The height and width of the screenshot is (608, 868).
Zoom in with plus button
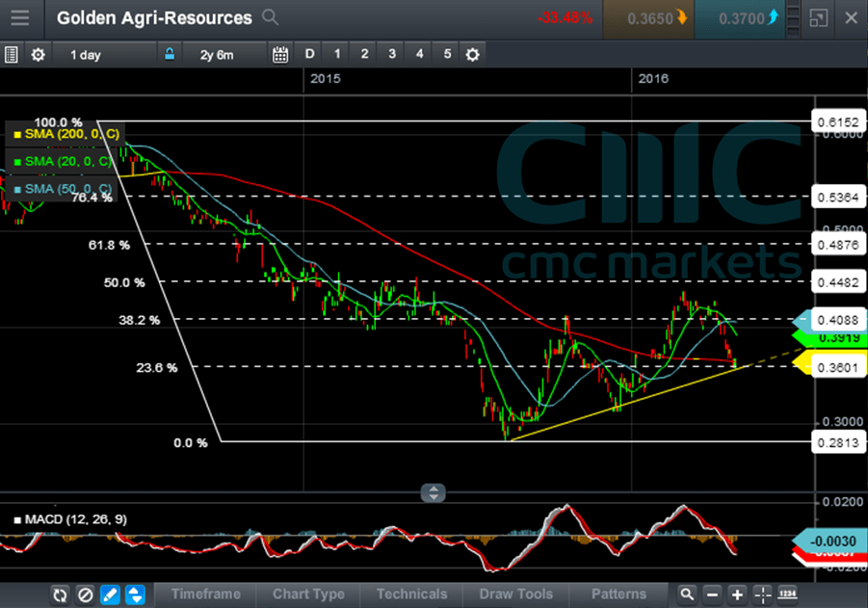[x=737, y=595]
